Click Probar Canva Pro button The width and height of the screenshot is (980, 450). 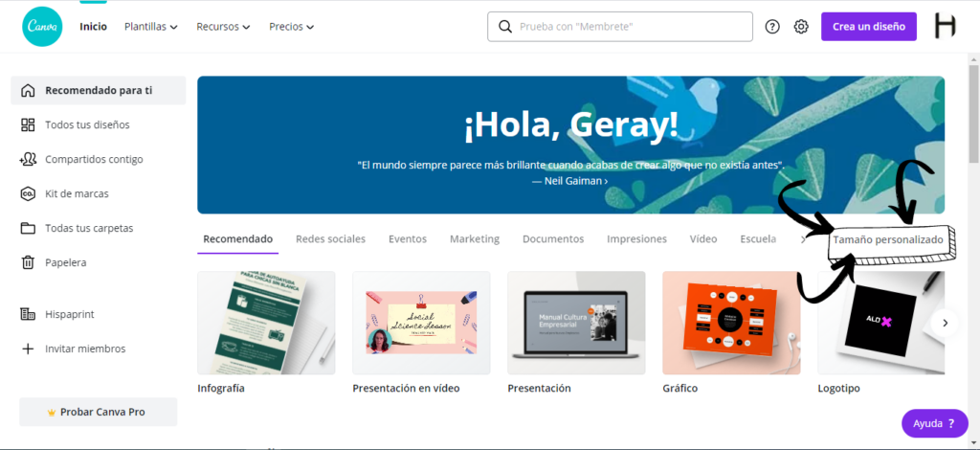[99, 413]
